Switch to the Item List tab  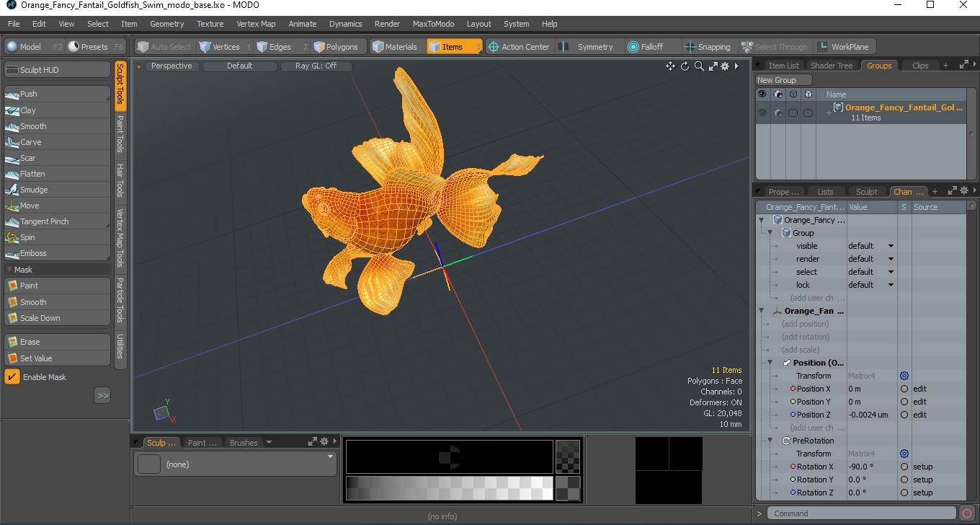tap(783, 66)
